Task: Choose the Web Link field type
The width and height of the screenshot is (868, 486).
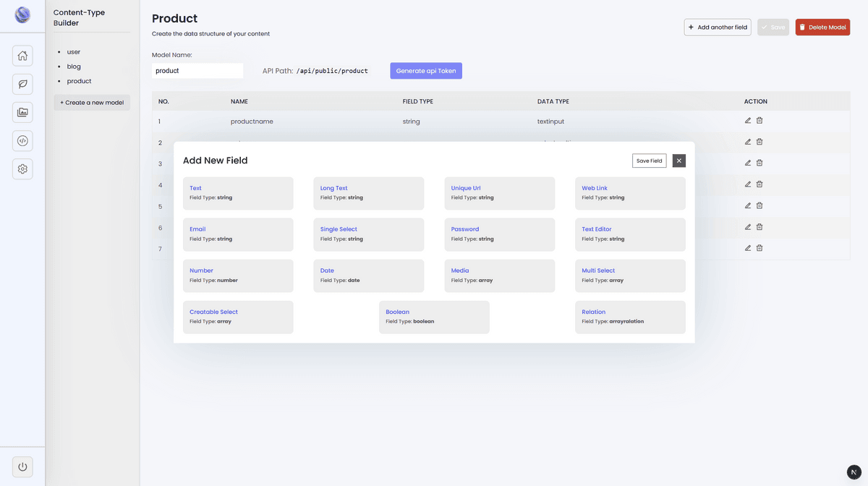Action: click(630, 193)
